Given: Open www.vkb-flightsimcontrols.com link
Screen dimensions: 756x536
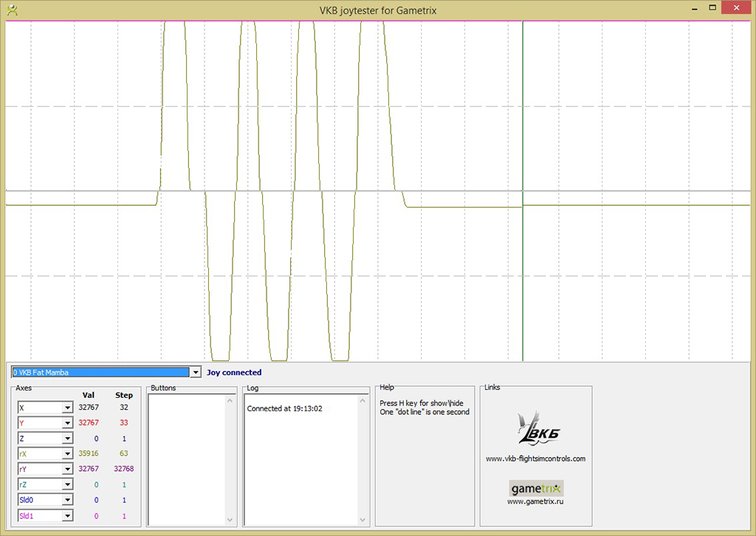Looking at the screenshot, I should (x=536, y=458).
